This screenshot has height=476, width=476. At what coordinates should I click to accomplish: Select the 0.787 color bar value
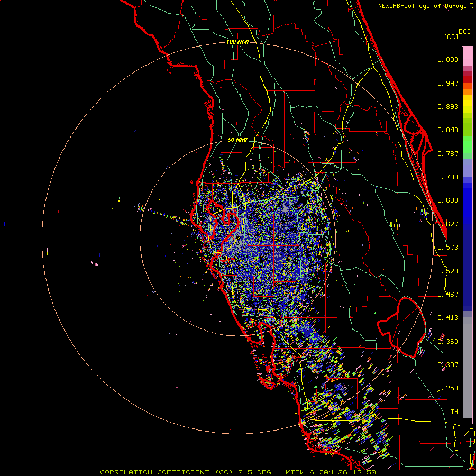[448, 153]
